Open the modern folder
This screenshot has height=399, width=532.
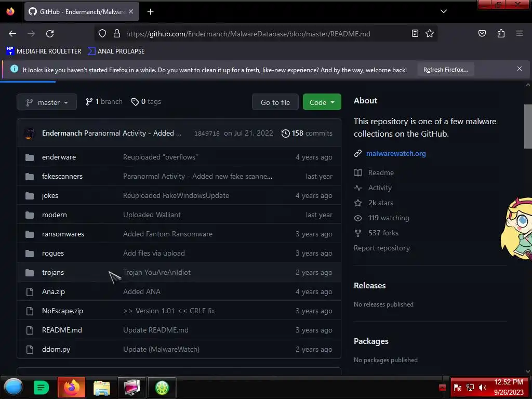point(54,215)
